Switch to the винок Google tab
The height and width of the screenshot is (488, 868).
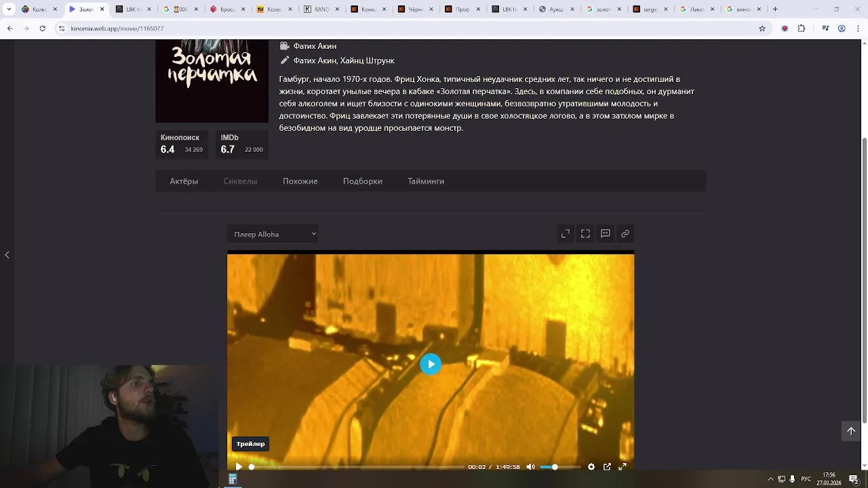743,9
